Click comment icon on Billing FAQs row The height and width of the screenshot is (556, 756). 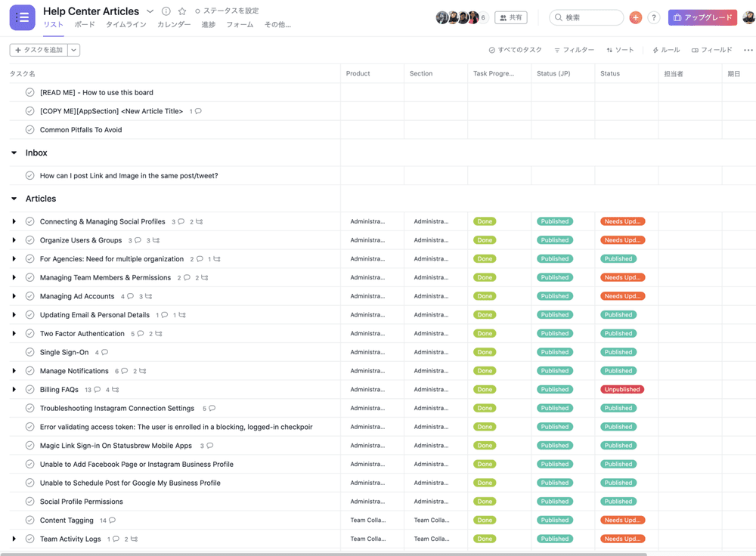click(98, 390)
